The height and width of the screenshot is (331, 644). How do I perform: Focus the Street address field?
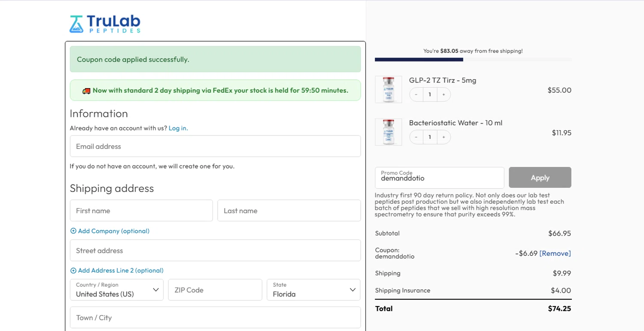[215, 250]
